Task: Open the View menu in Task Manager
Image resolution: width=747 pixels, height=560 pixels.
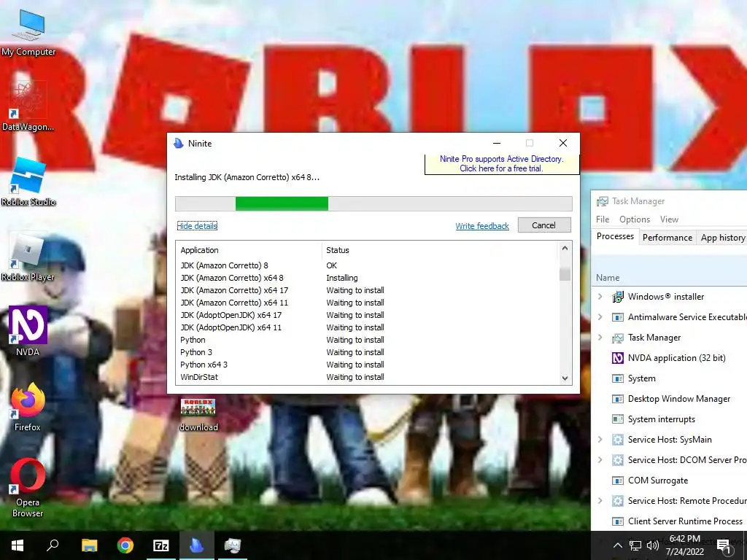Action: (x=669, y=219)
